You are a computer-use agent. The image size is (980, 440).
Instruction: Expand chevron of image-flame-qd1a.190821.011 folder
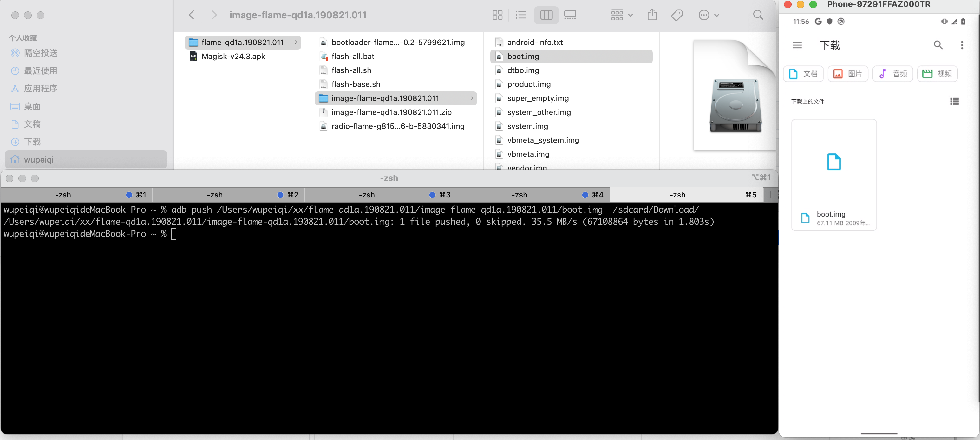pos(471,98)
